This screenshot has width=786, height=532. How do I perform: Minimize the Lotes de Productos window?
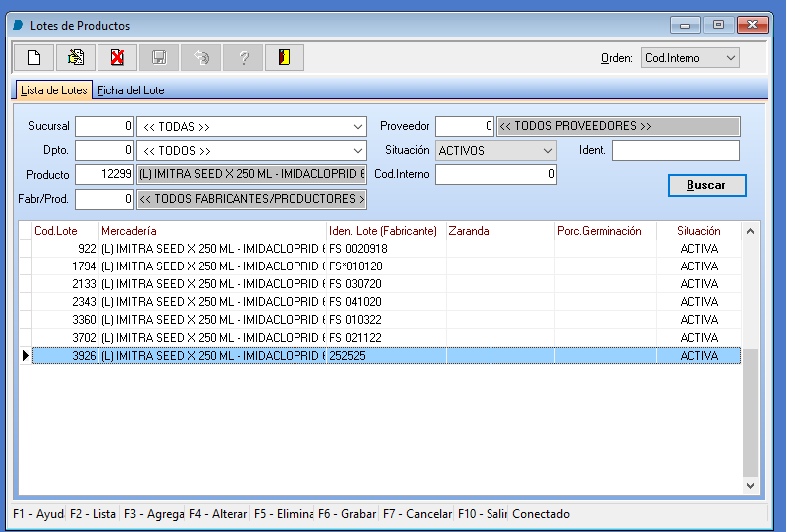pos(686,25)
